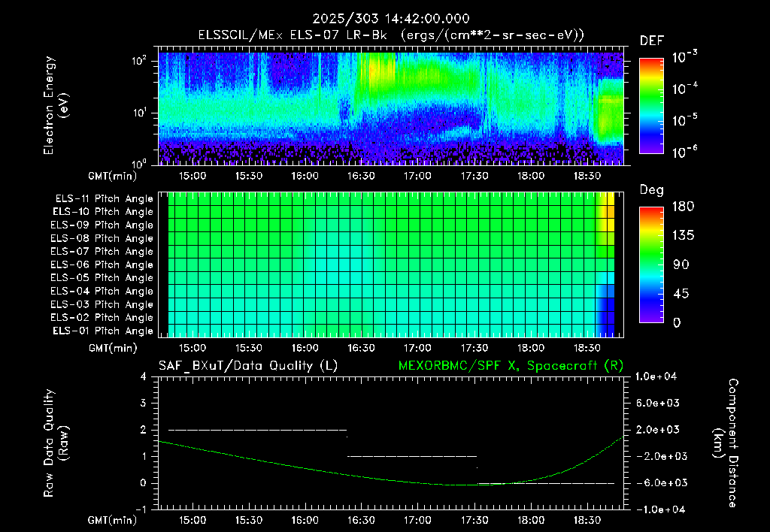Click the 10^1 energy axis tick label
Image resolution: width=770 pixels, height=532 pixels.
(x=139, y=113)
